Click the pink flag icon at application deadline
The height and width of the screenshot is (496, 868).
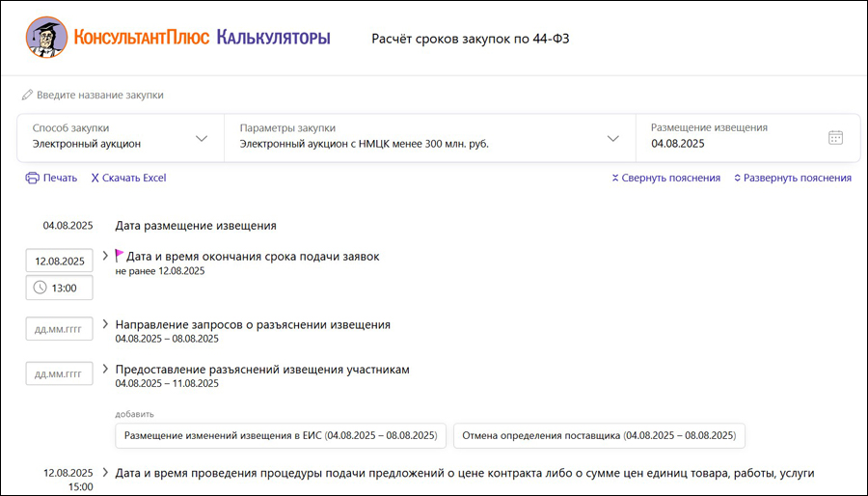coord(119,256)
